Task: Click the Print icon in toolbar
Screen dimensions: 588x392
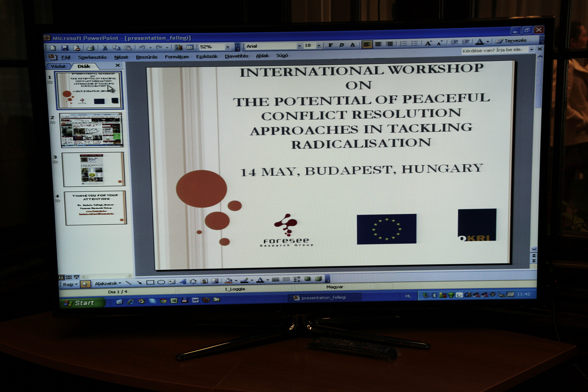Action: (x=90, y=48)
